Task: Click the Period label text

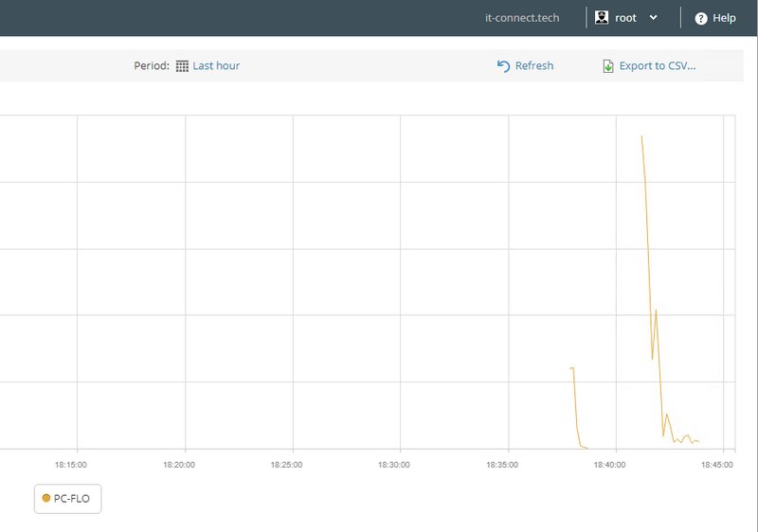Action: click(x=152, y=65)
